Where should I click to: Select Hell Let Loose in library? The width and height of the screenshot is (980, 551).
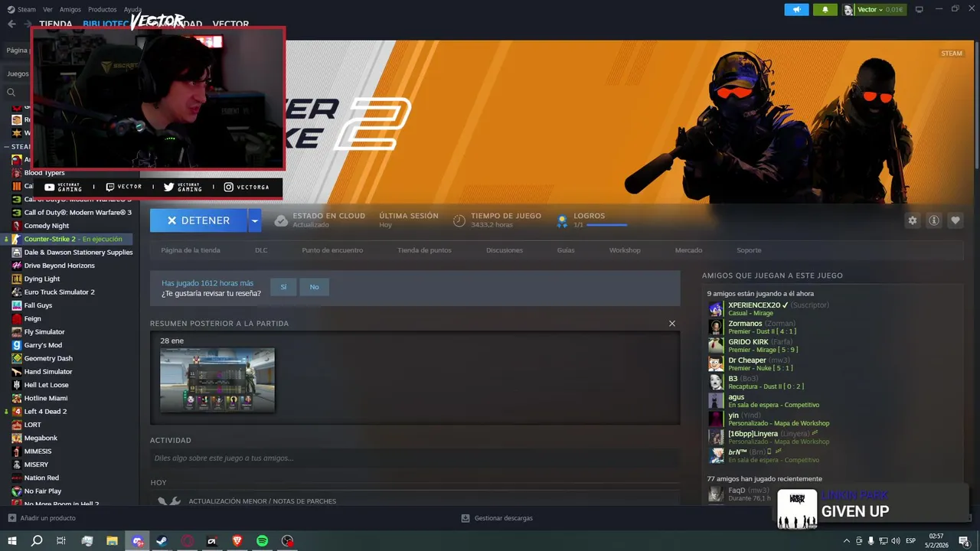point(47,385)
